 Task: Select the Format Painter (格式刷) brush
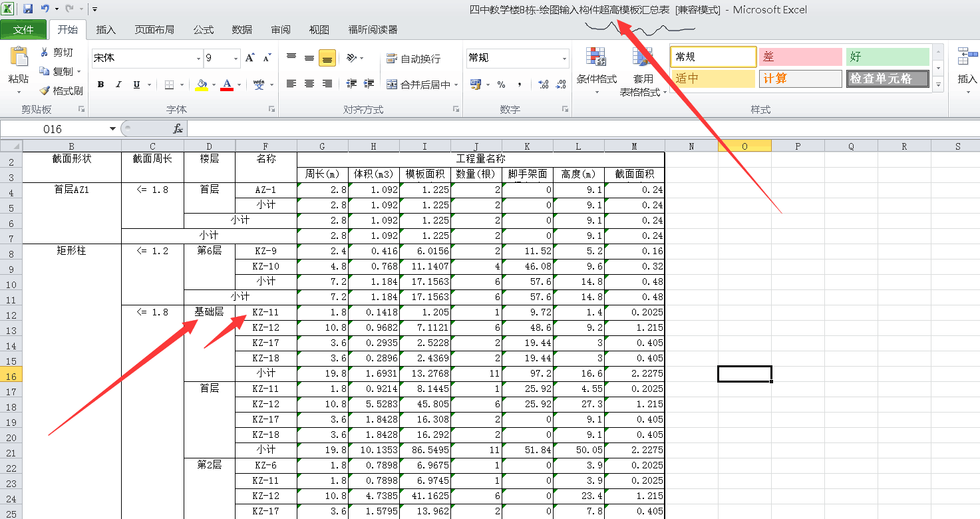pos(44,90)
